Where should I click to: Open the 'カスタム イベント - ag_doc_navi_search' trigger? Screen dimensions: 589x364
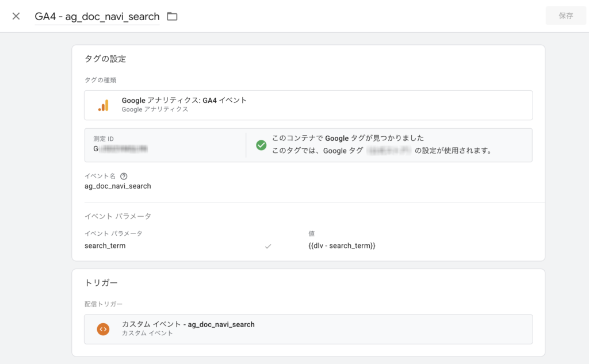188,325
